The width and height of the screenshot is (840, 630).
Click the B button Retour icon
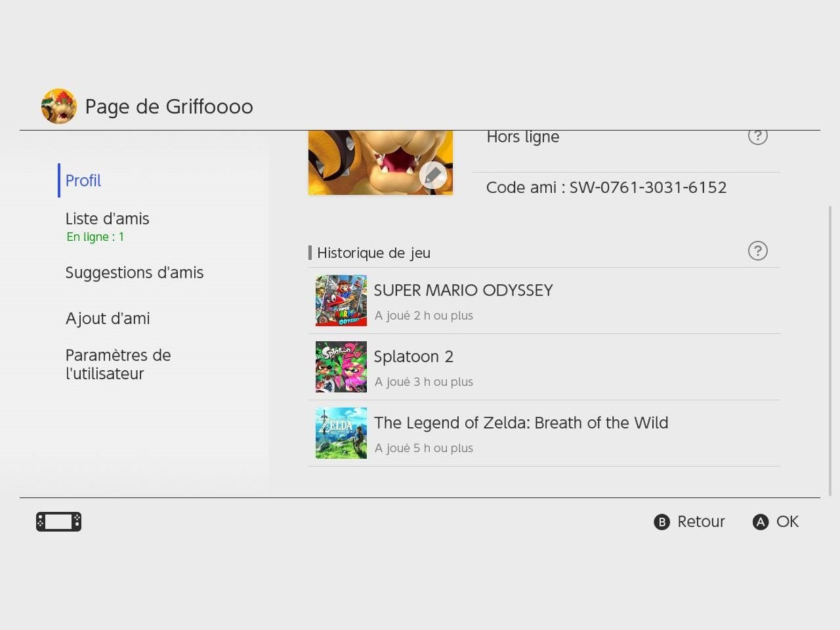click(x=662, y=522)
